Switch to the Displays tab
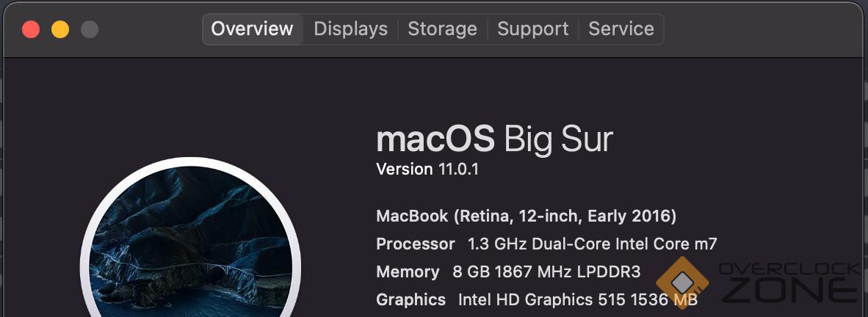The image size is (868, 317). coord(350,29)
